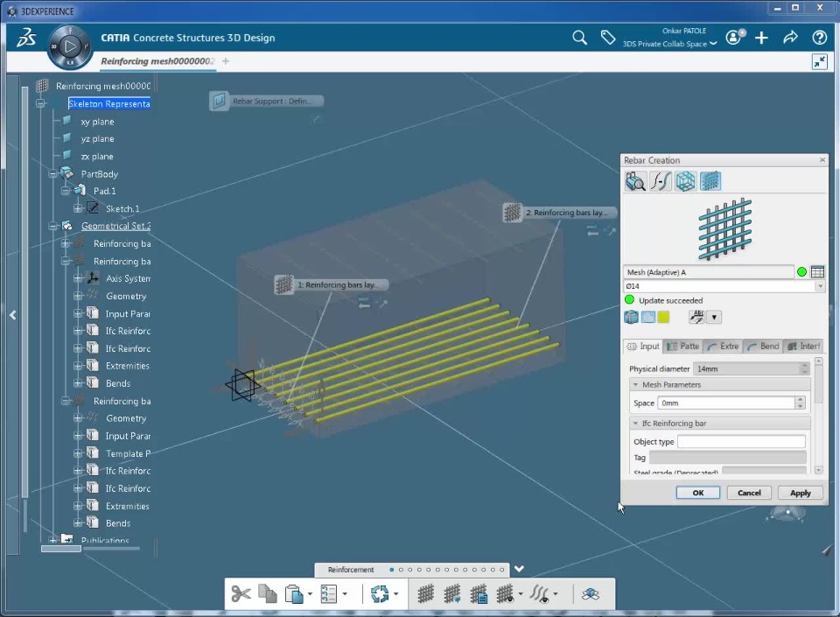840x617 pixels.
Task: Click the plus add-content icon in header
Action: point(761,38)
